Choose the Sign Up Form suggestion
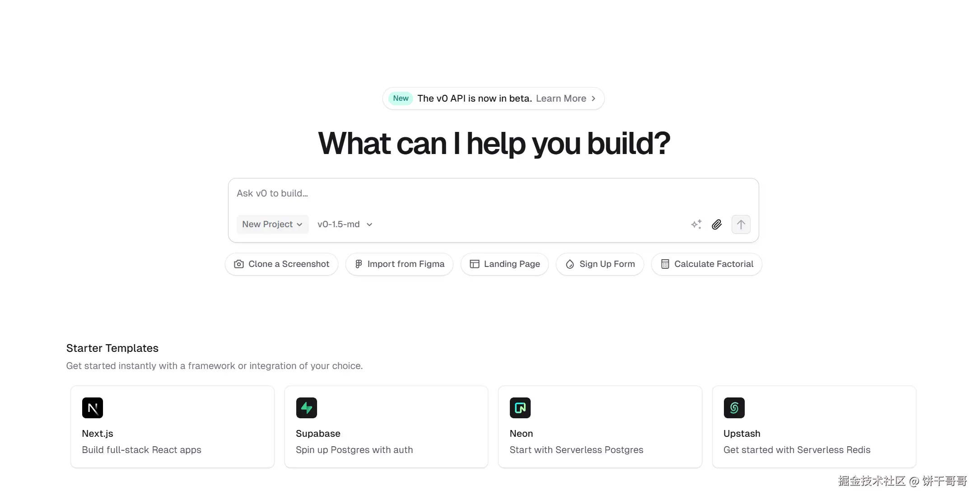This screenshot has width=980, height=500. [x=600, y=264]
